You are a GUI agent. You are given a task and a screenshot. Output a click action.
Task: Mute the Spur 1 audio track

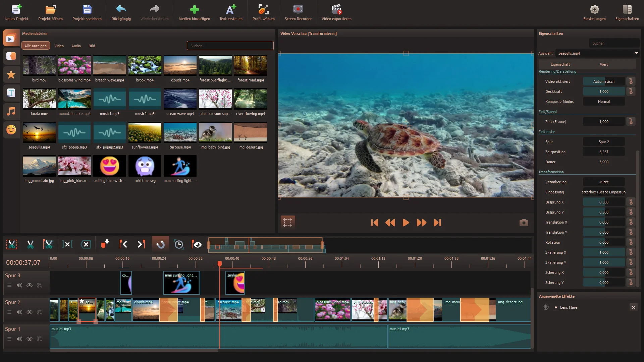[19, 339]
